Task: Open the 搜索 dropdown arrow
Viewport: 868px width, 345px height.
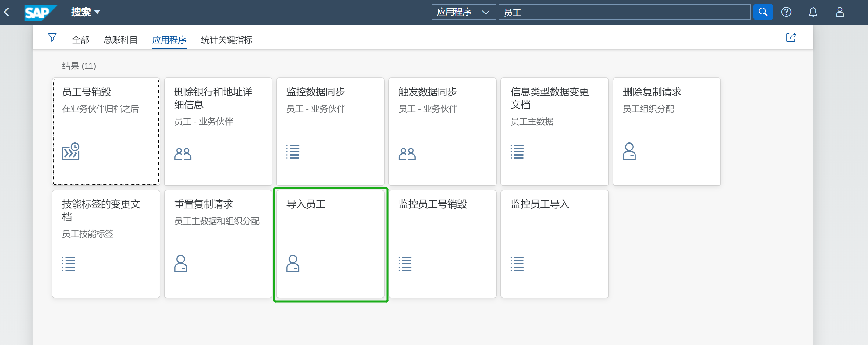Action: (x=98, y=12)
